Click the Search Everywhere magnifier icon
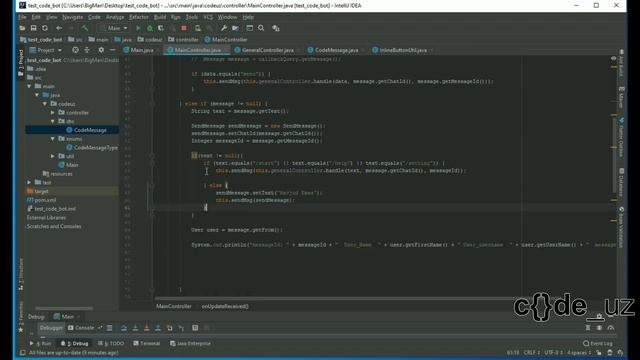This screenshot has height=360, width=640. tap(261, 28)
